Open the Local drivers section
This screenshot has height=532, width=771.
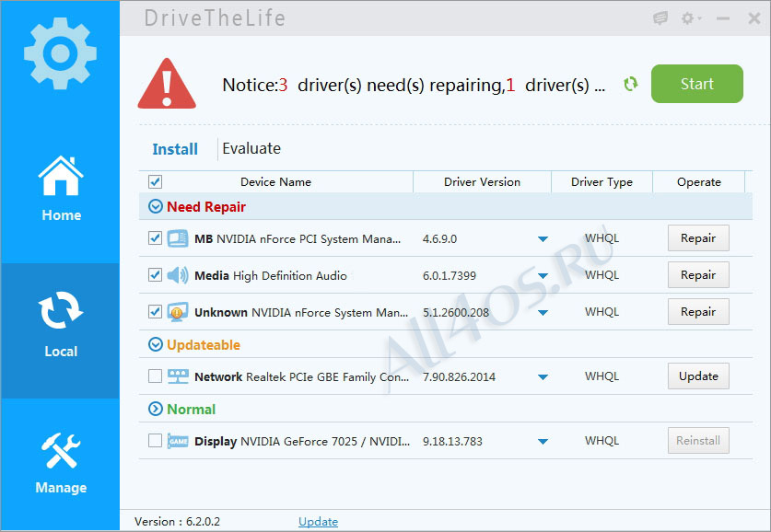pos(61,330)
